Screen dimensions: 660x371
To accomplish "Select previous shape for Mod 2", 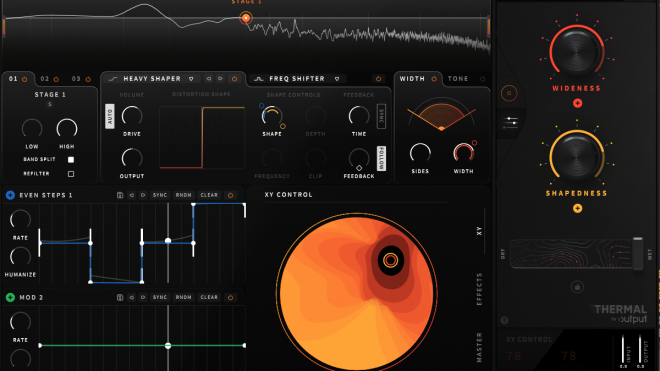I will tap(131, 297).
